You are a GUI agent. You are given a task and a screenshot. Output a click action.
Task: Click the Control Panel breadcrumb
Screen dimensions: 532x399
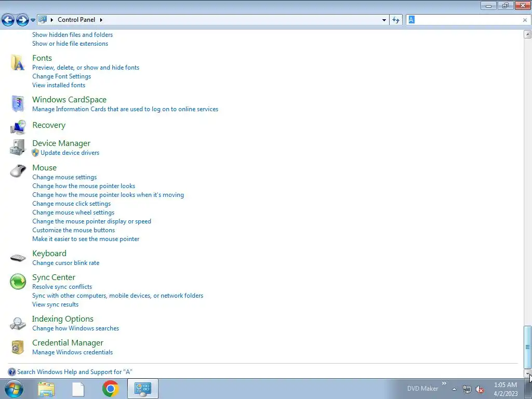click(x=76, y=20)
